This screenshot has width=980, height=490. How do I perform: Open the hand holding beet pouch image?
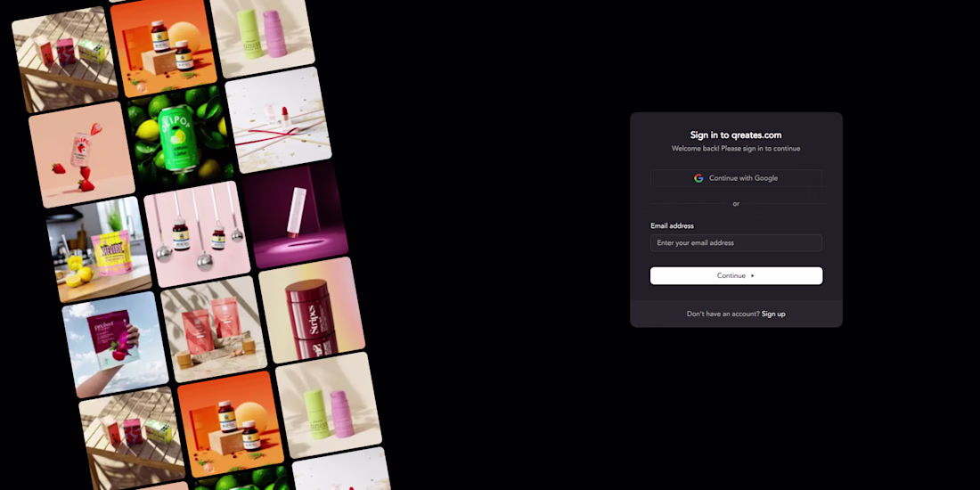pyautogui.click(x=115, y=345)
